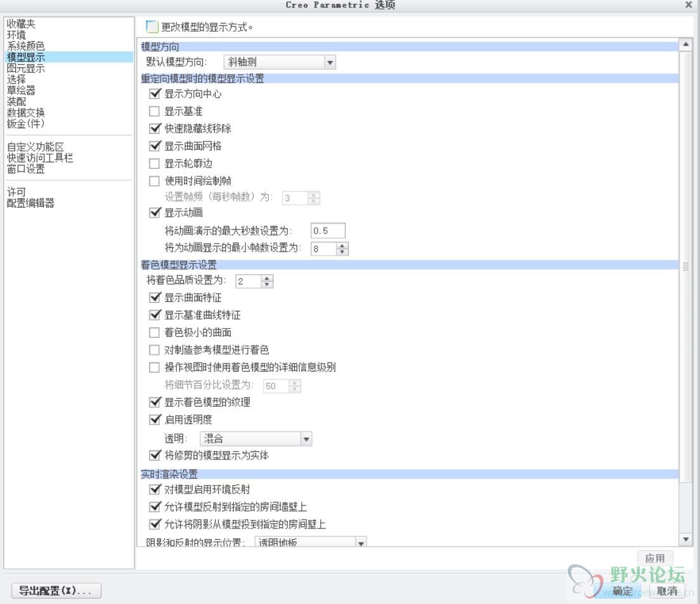The width and height of the screenshot is (700, 604).
Task: Open 配置编辑器
Action: 30,203
